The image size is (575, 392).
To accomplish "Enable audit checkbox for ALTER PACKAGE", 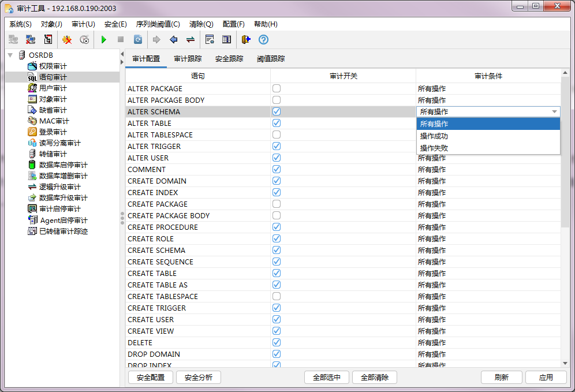I will pyautogui.click(x=277, y=89).
